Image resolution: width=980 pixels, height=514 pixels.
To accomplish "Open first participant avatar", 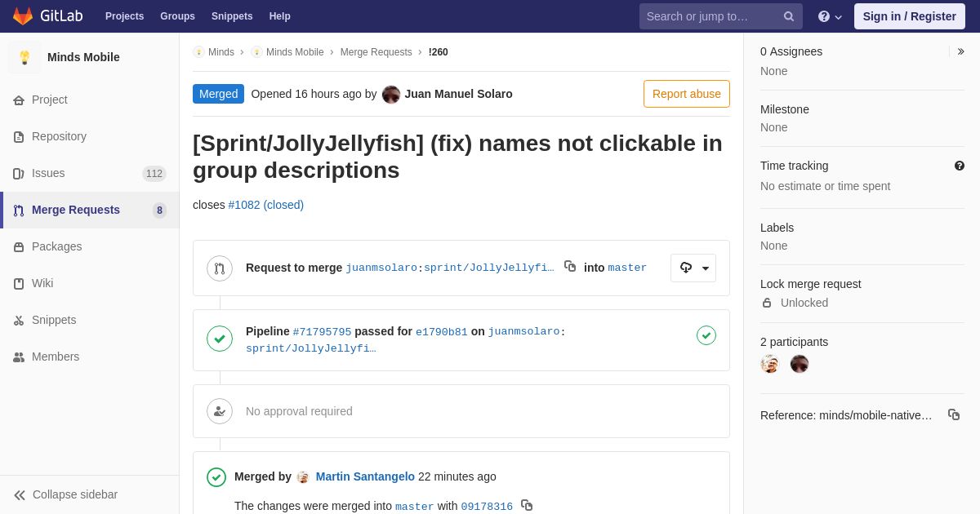I will 770,364.
